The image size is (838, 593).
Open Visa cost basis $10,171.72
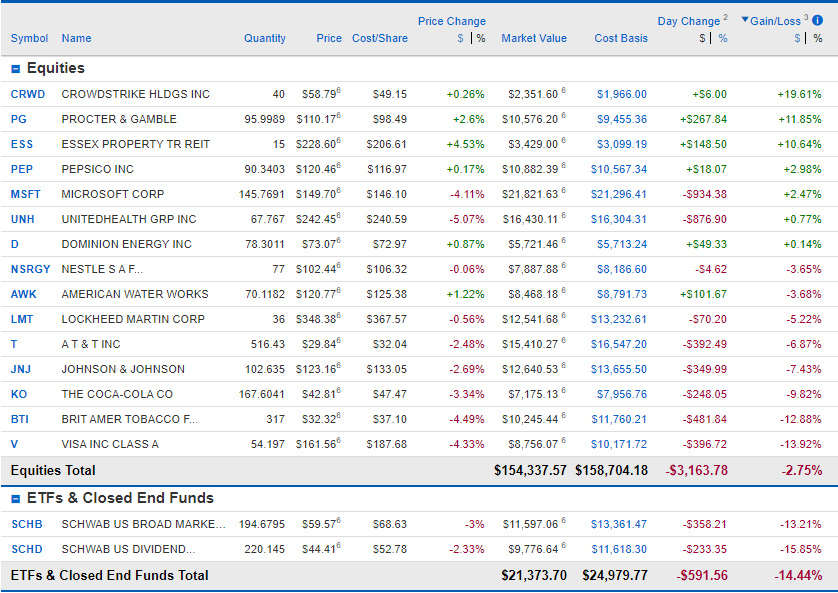click(619, 444)
